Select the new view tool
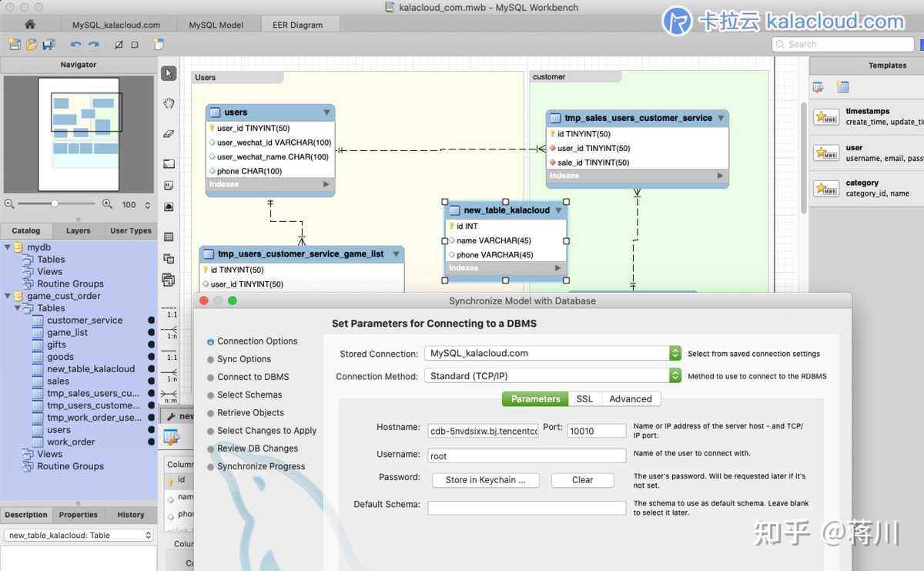The image size is (924, 571). pyautogui.click(x=169, y=258)
